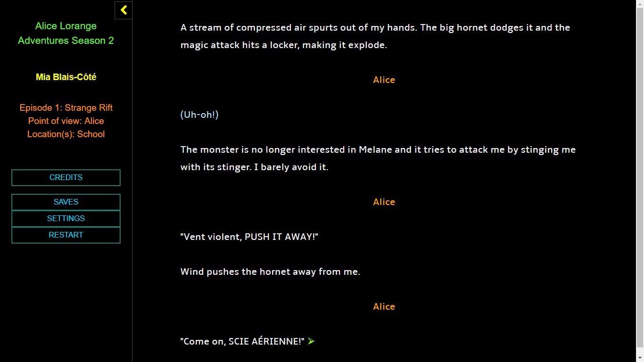Collapse the sidebar with the yellow chevron
This screenshot has height=362, width=644.
click(x=124, y=10)
